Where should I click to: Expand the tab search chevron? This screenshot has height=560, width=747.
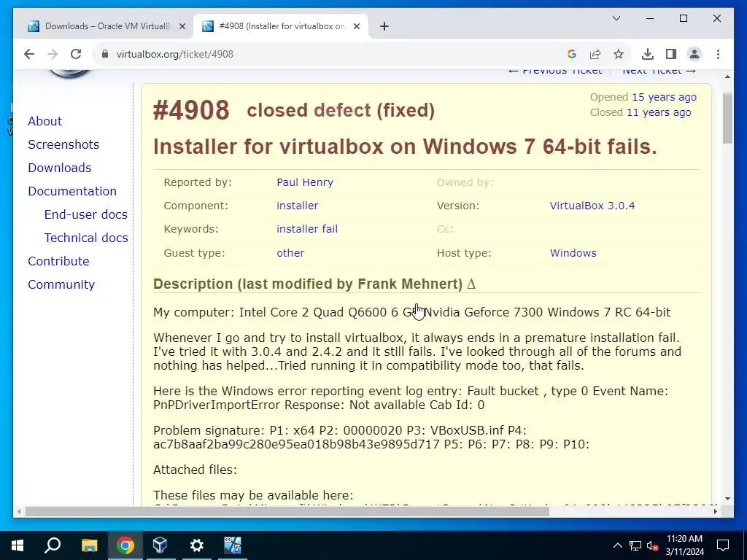[x=616, y=18]
